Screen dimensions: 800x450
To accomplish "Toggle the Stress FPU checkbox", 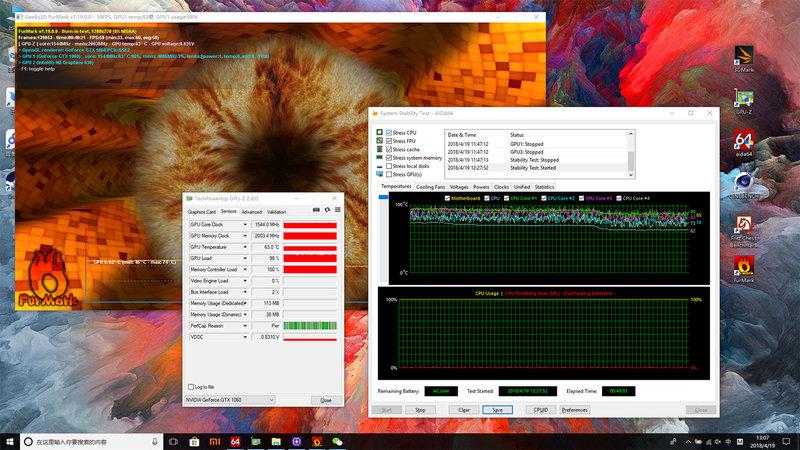I will [x=389, y=141].
